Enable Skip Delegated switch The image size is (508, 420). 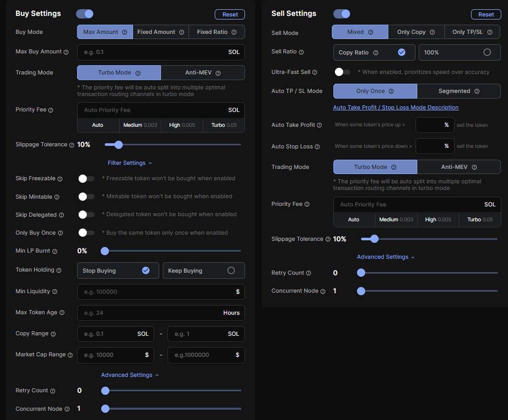(86, 215)
